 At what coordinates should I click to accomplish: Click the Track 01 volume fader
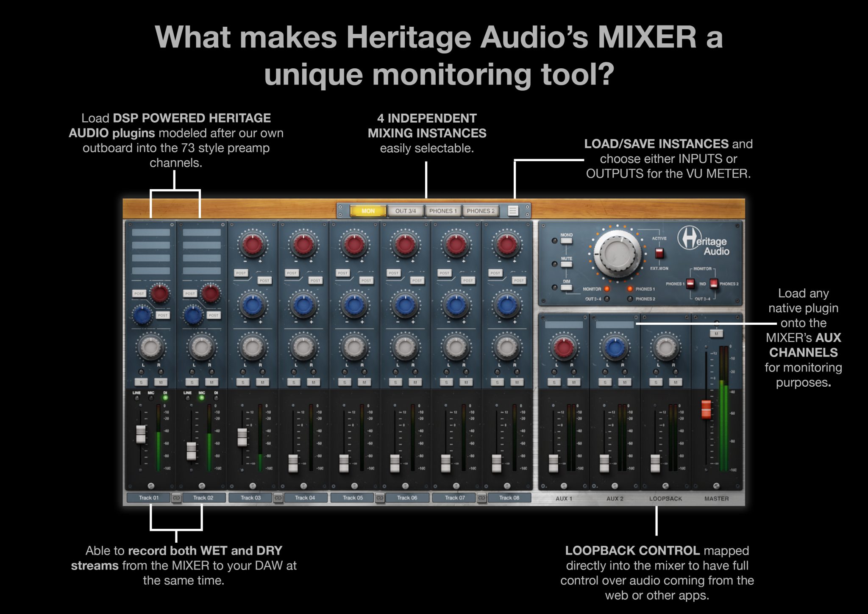pyautogui.click(x=141, y=434)
